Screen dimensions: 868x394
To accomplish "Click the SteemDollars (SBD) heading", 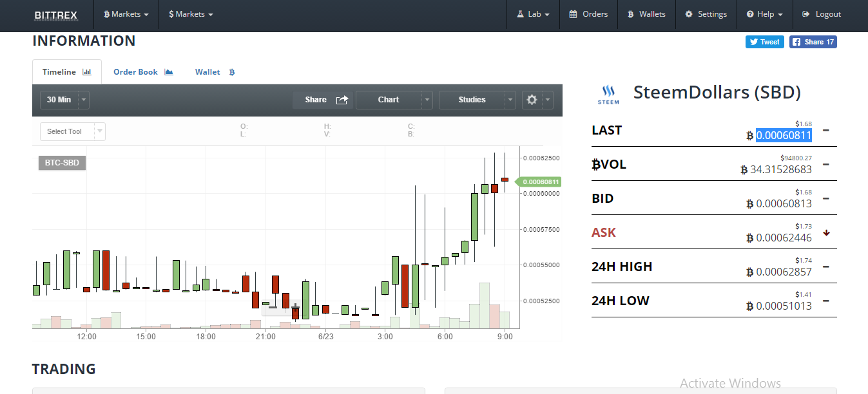I will [717, 92].
